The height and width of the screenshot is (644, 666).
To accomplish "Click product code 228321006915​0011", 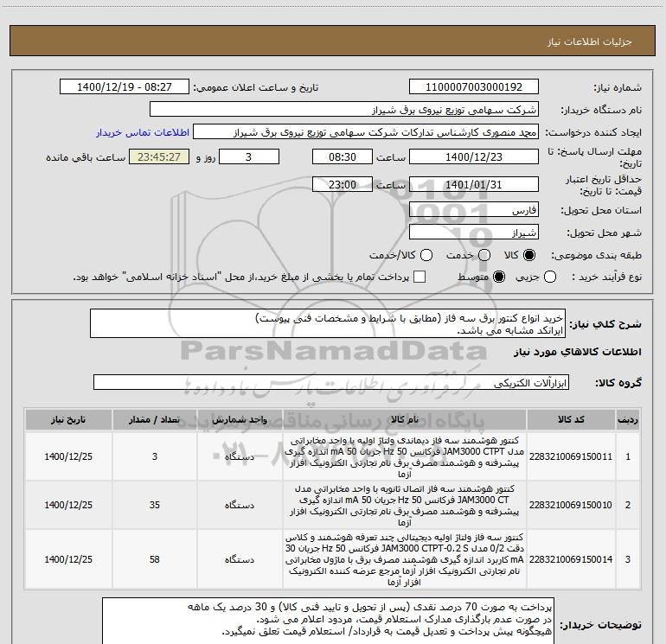I will (571, 456).
